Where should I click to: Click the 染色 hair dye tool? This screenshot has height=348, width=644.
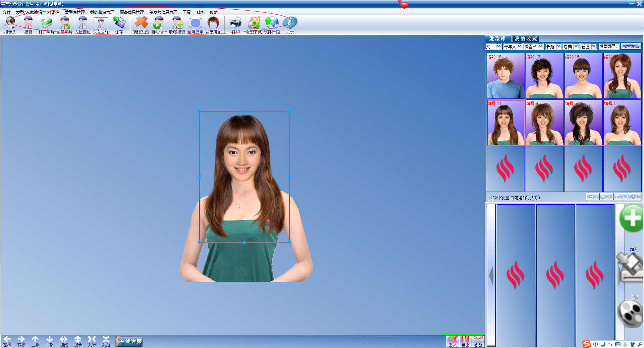click(x=452, y=342)
